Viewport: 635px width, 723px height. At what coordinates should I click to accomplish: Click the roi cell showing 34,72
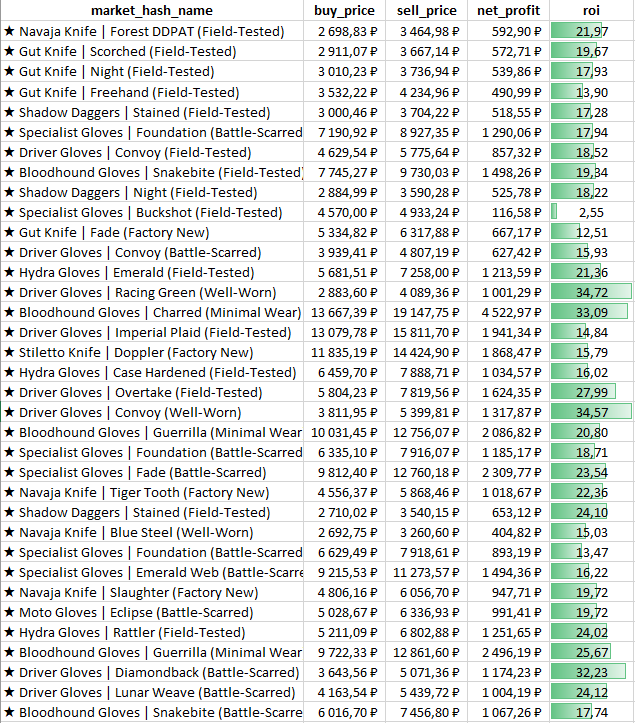(592, 292)
